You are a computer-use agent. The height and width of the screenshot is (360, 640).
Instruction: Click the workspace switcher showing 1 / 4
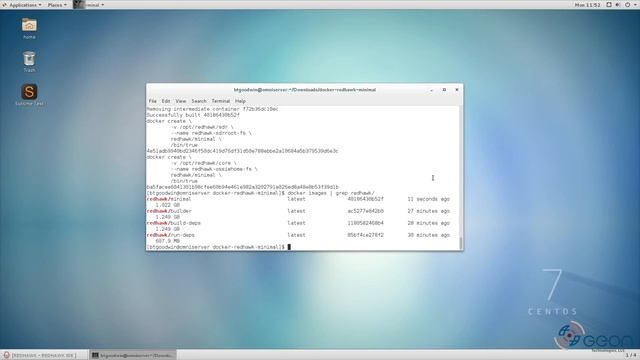(x=631, y=355)
